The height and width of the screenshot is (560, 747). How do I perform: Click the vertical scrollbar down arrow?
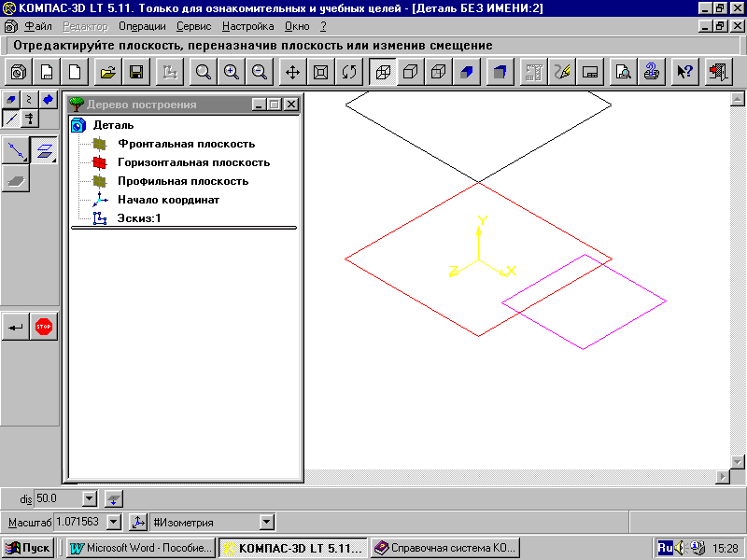click(x=737, y=461)
